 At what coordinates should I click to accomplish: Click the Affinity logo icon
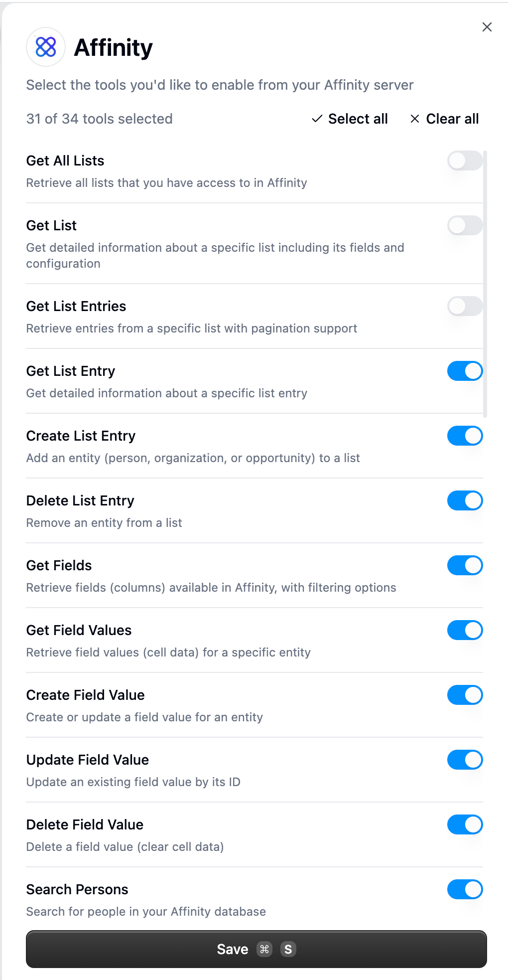[x=45, y=47]
